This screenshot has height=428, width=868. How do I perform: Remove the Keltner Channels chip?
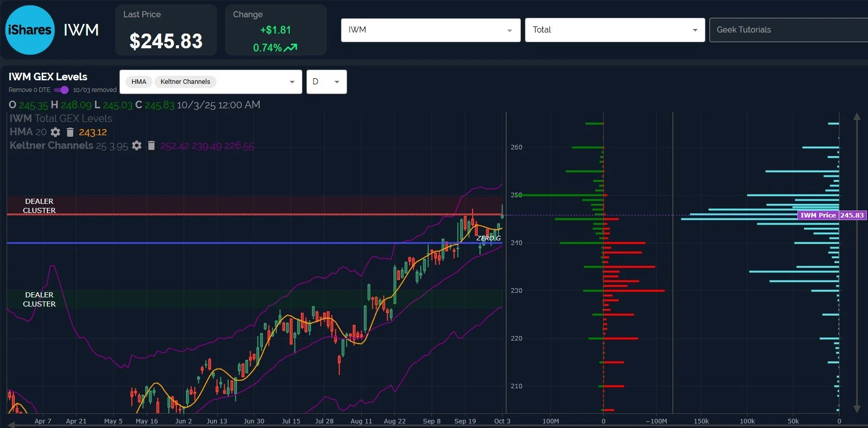click(x=185, y=82)
